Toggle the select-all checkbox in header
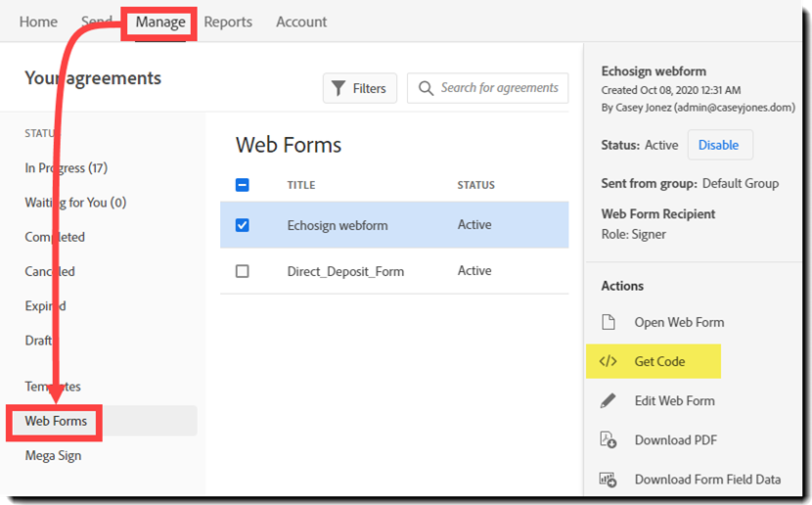This screenshot has height=505, width=812. point(243,185)
